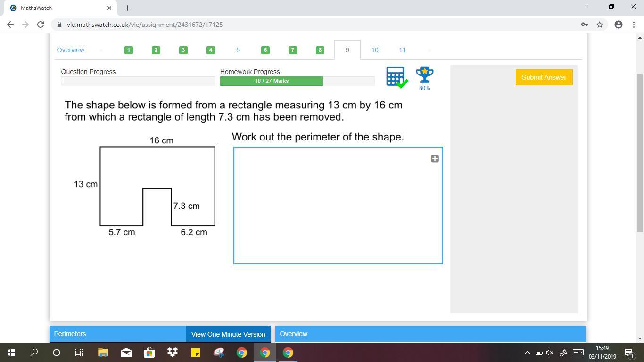Click Homework Progress bar
The height and width of the screenshot is (362, 644).
coord(297,81)
